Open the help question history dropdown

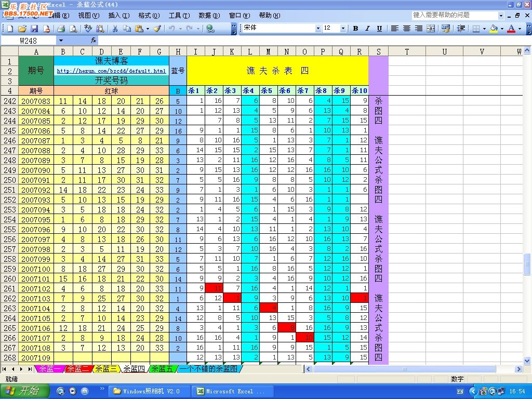501,16
